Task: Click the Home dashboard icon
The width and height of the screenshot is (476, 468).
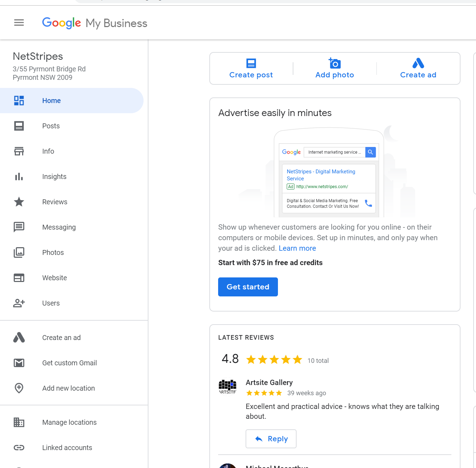Action: click(x=19, y=101)
